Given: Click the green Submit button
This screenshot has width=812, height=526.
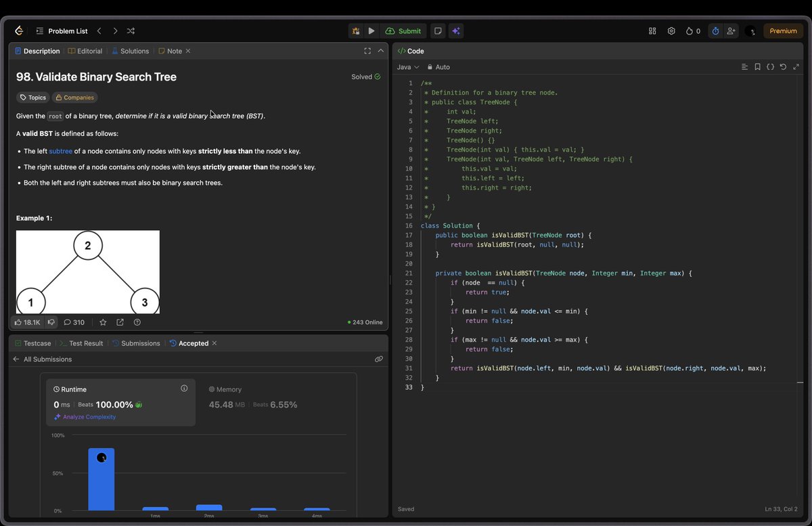Looking at the screenshot, I should click(403, 30).
